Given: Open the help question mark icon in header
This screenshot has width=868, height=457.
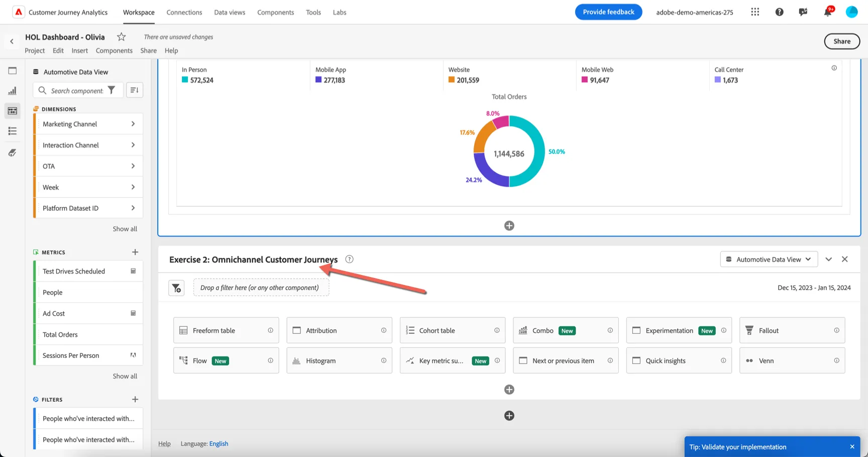Looking at the screenshot, I should point(779,12).
